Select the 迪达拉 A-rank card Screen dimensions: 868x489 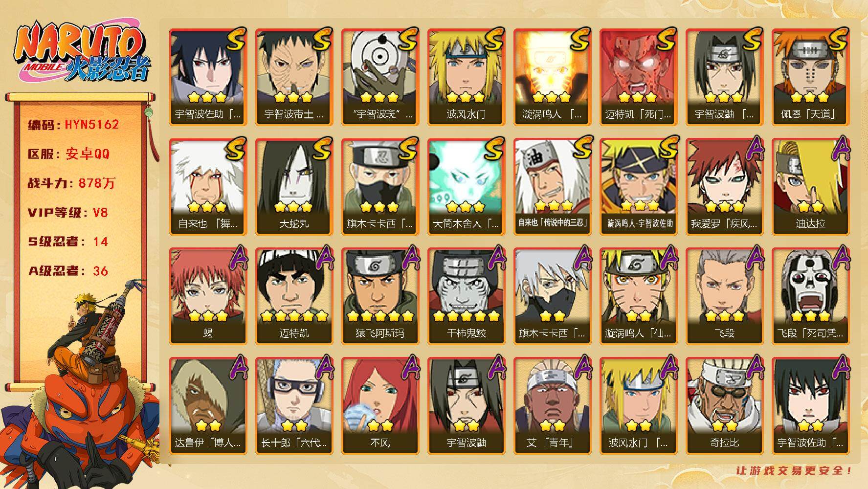point(810,187)
